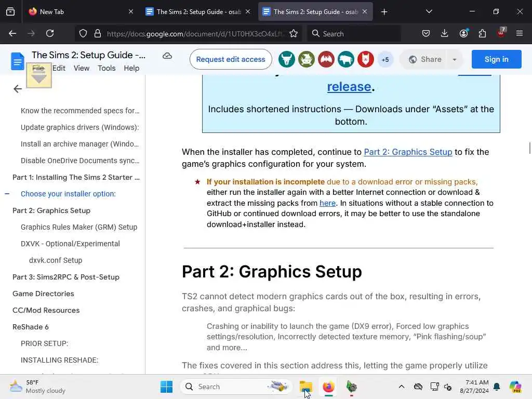Click the cloud document status icon

click(x=167, y=56)
